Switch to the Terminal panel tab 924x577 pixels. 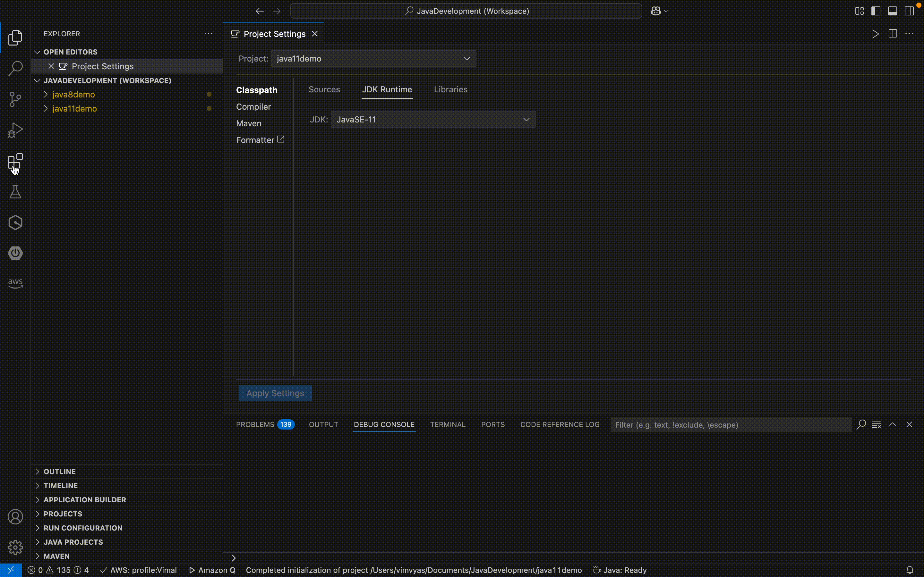448,424
